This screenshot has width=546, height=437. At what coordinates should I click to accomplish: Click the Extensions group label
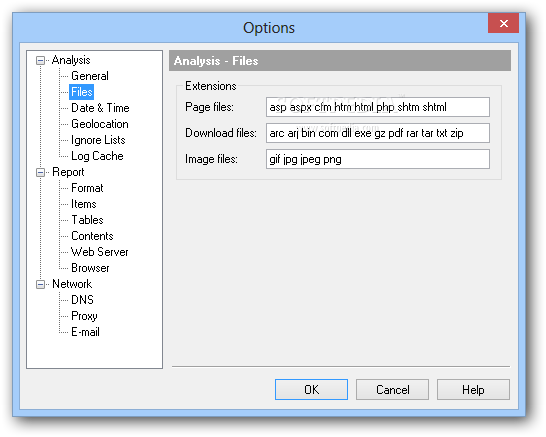[211, 86]
